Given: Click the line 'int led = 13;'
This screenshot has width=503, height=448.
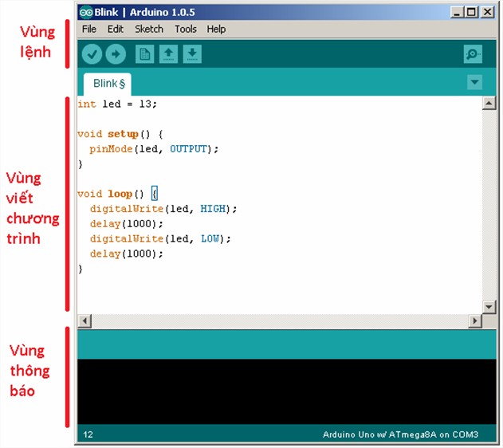Looking at the screenshot, I should [x=117, y=104].
